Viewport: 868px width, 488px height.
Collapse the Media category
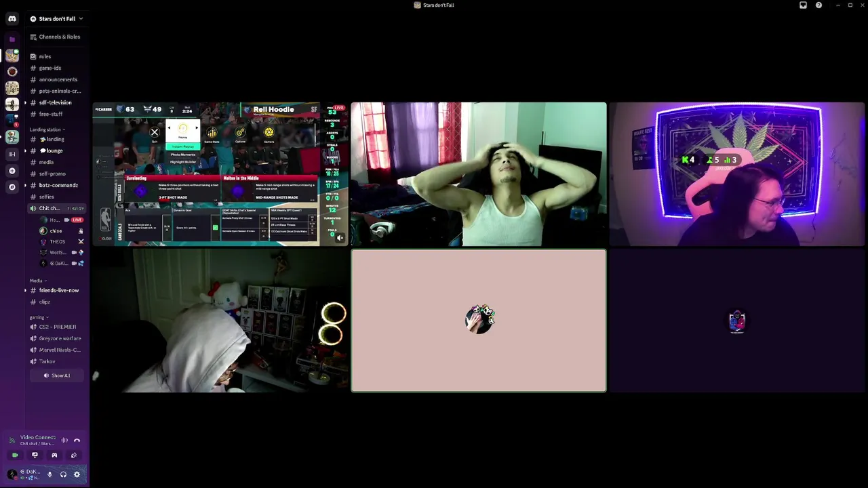[37, 281]
